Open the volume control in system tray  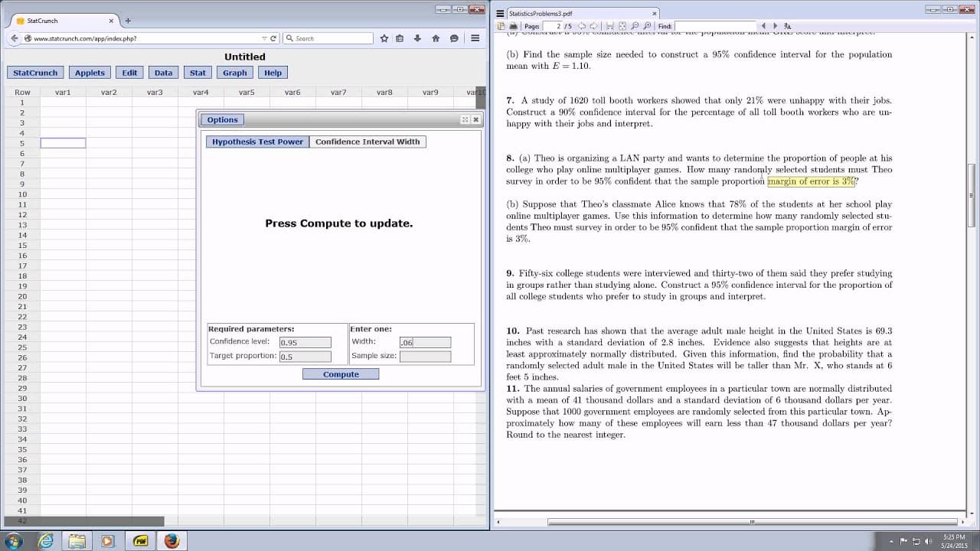pos(927,541)
